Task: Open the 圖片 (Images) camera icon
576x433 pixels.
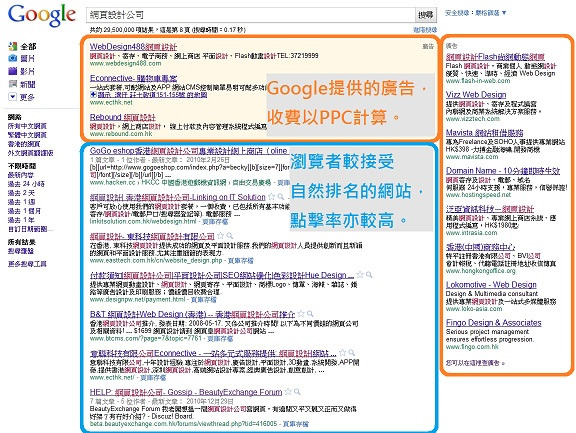Action: coord(13,58)
